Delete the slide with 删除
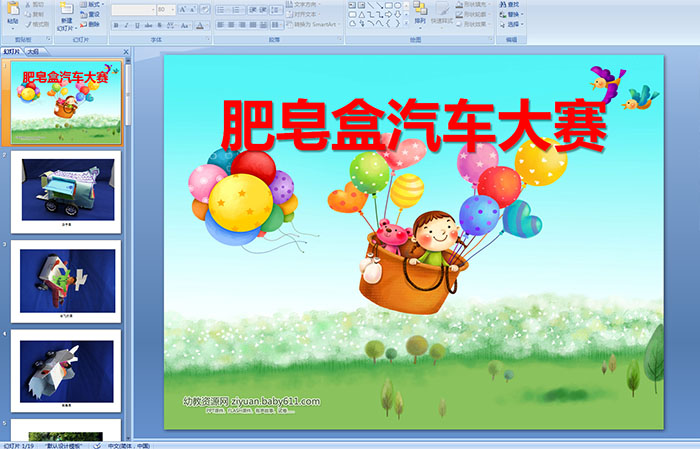The image size is (700, 449). [89, 24]
